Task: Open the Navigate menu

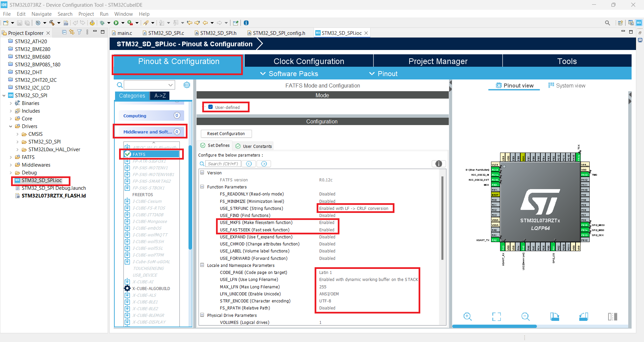Action: 42,14
